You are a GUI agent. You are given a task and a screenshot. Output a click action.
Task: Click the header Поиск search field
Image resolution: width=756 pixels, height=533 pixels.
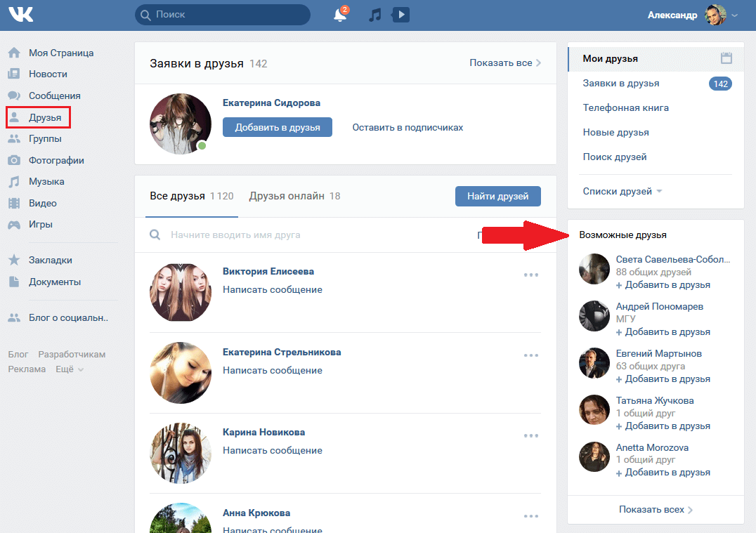(x=223, y=15)
